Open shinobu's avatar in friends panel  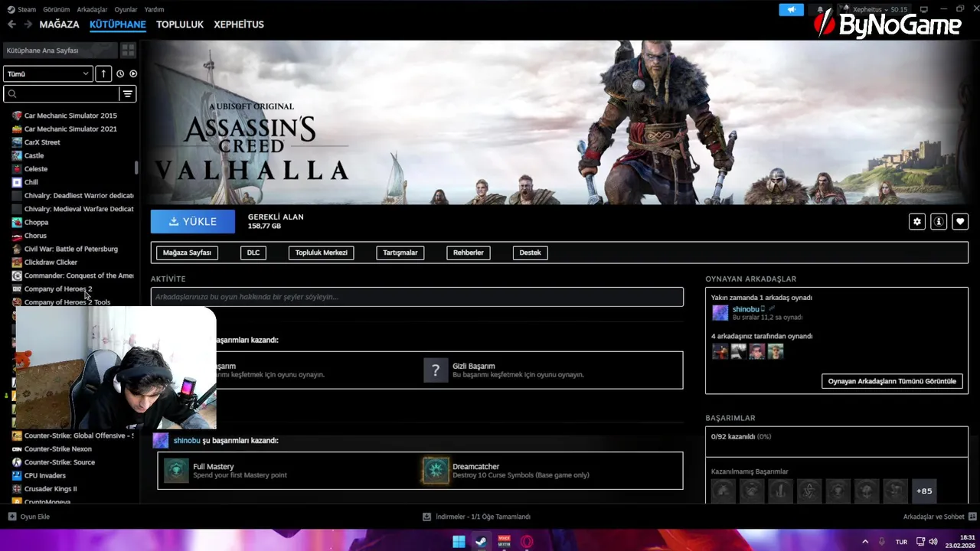pos(720,312)
